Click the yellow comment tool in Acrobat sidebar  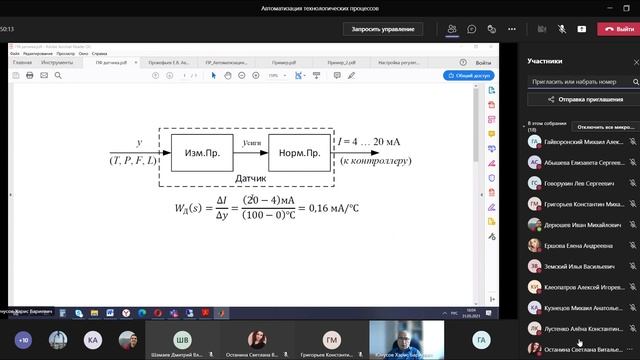(x=491, y=134)
